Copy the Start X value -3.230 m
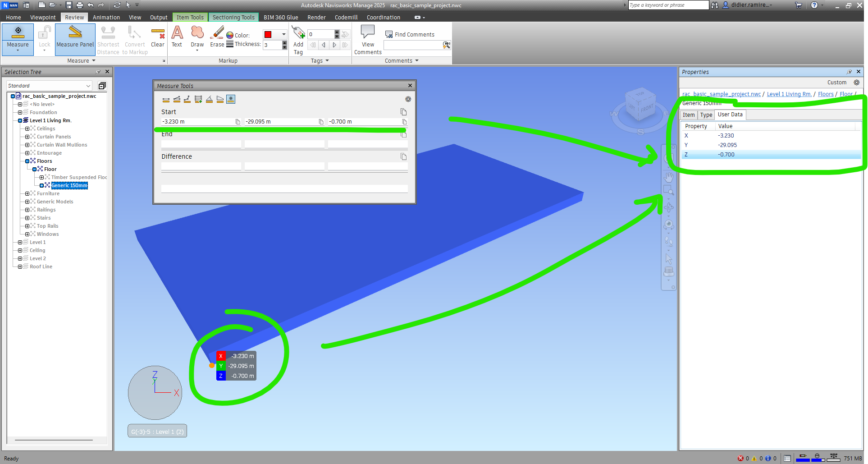Viewport: 868px width, 464px height. point(238,122)
